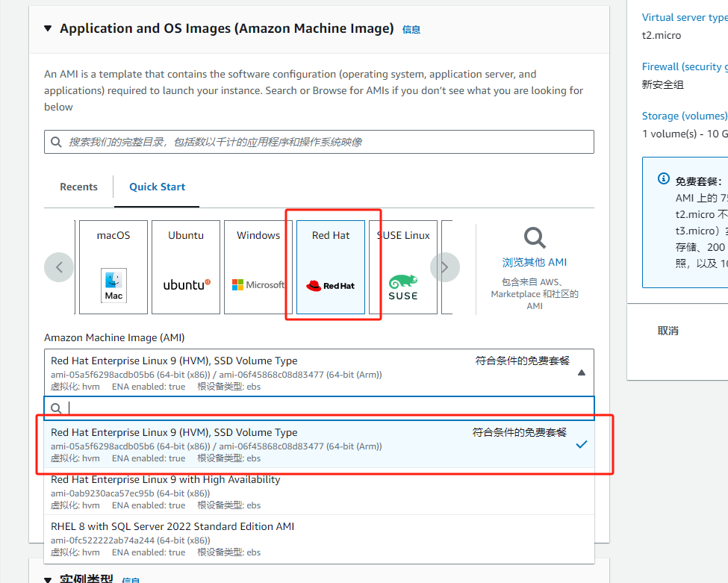
Task: Click the AMI catalog search field
Action: click(x=319, y=142)
